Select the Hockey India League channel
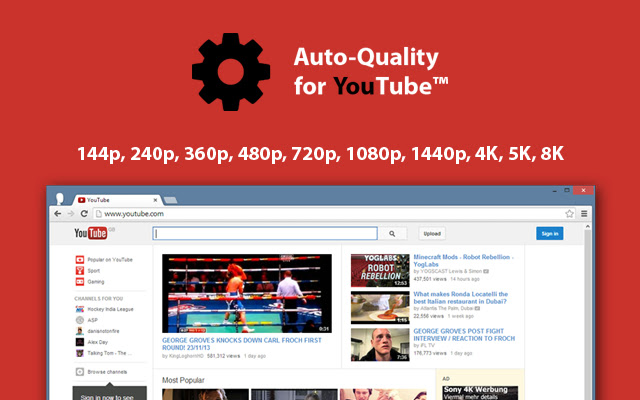This screenshot has height=400, width=640. coord(108,309)
